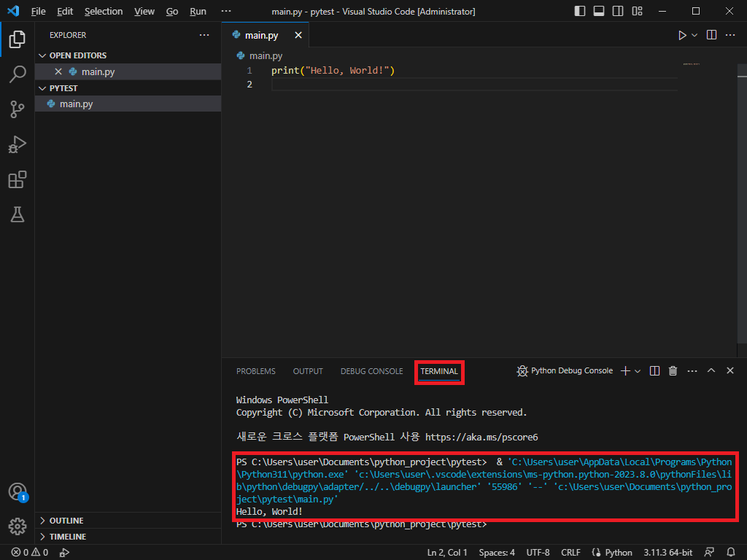Switch to the DEBUG CONSOLE tab
This screenshot has height=560, width=747.
click(x=371, y=371)
